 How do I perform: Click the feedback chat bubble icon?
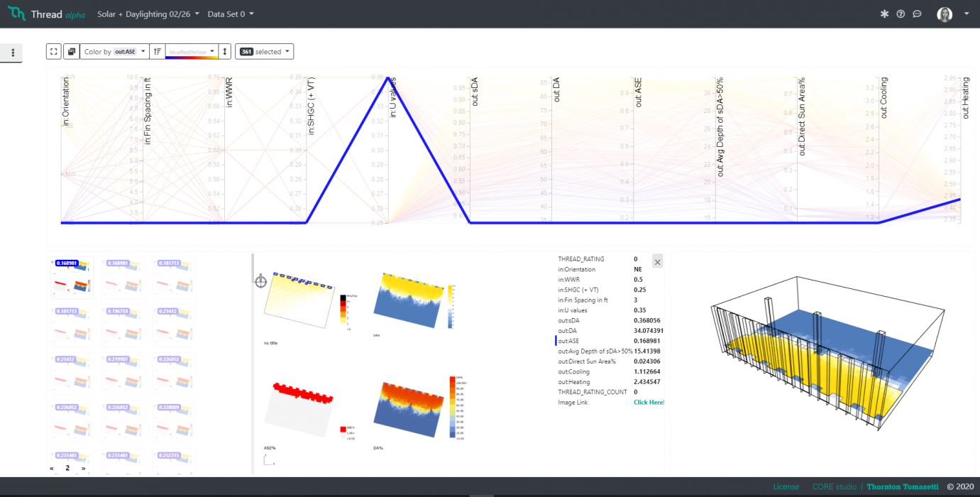coord(917,13)
